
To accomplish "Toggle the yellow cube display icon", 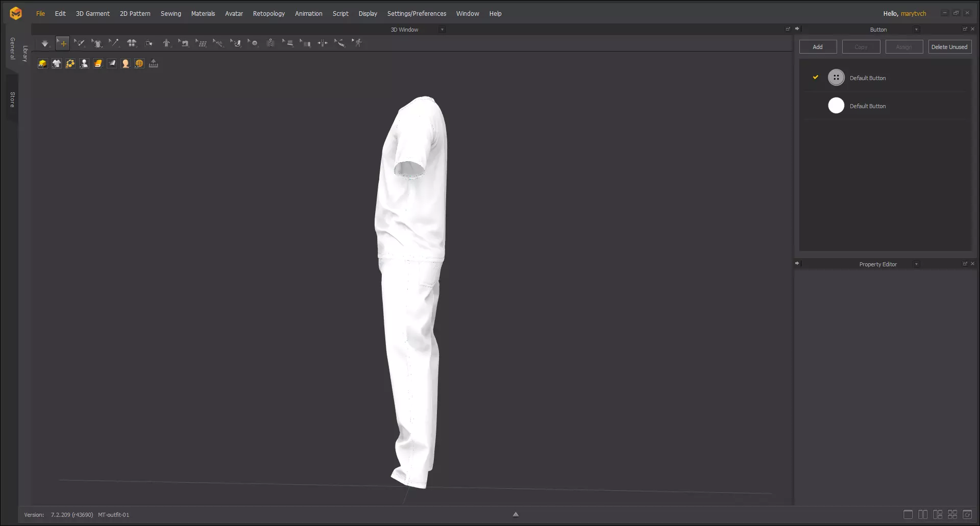I will (x=42, y=63).
